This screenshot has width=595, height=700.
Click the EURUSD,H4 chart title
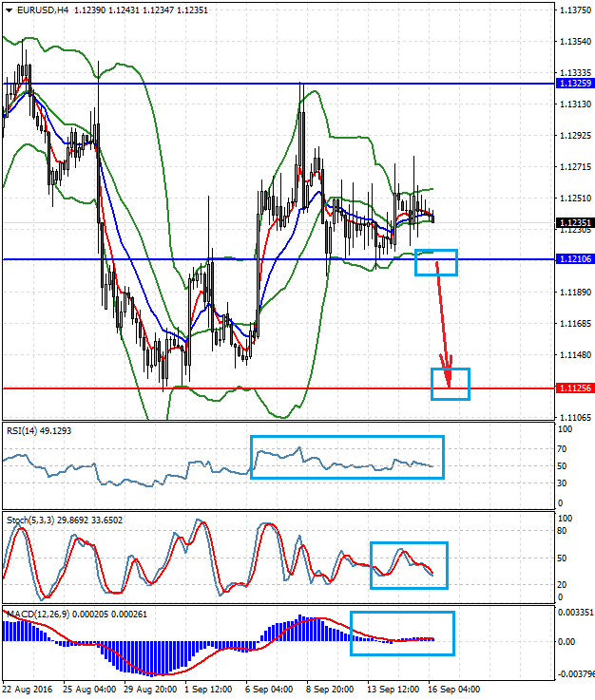click(40, 10)
